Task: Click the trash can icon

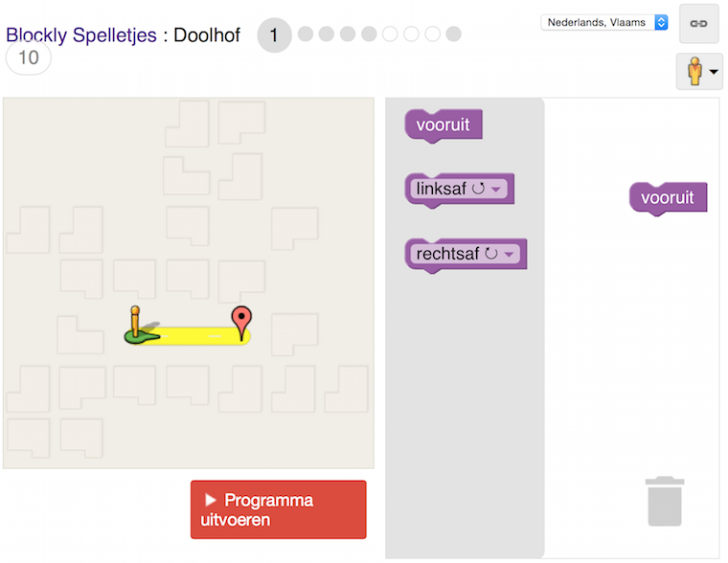Action: click(x=665, y=502)
